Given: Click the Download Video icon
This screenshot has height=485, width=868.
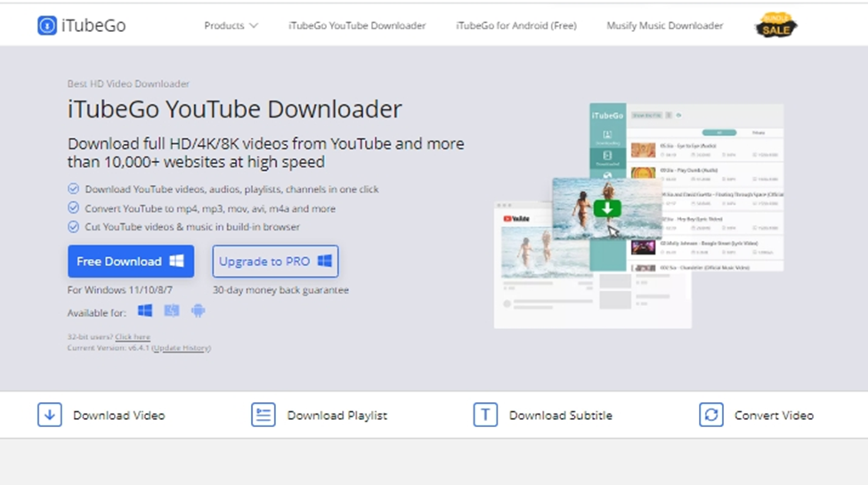Looking at the screenshot, I should pos(49,415).
